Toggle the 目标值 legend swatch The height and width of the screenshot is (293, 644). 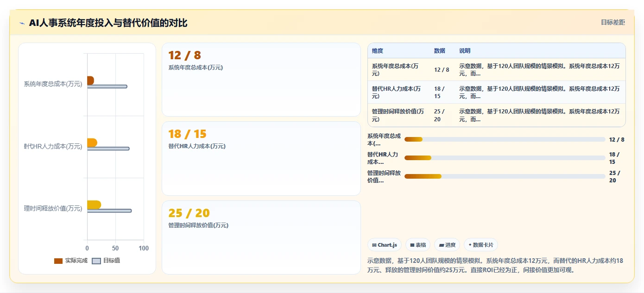point(96,261)
